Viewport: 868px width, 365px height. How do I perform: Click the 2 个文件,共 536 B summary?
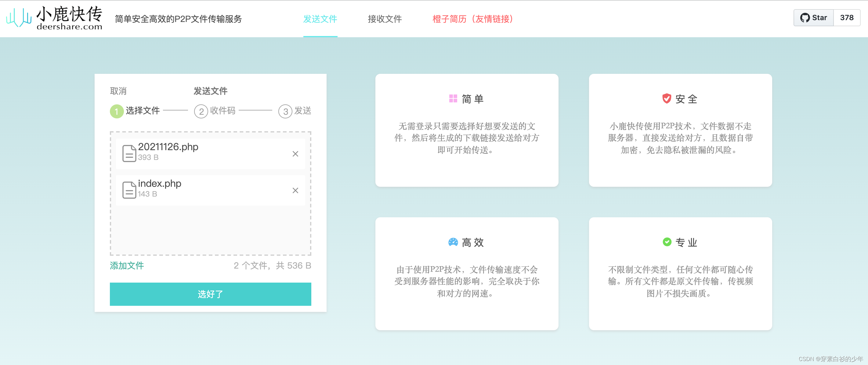[x=272, y=266]
